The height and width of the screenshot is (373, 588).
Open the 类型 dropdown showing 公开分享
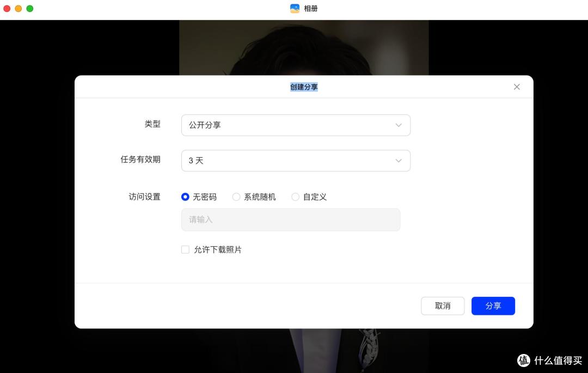click(296, 125)
